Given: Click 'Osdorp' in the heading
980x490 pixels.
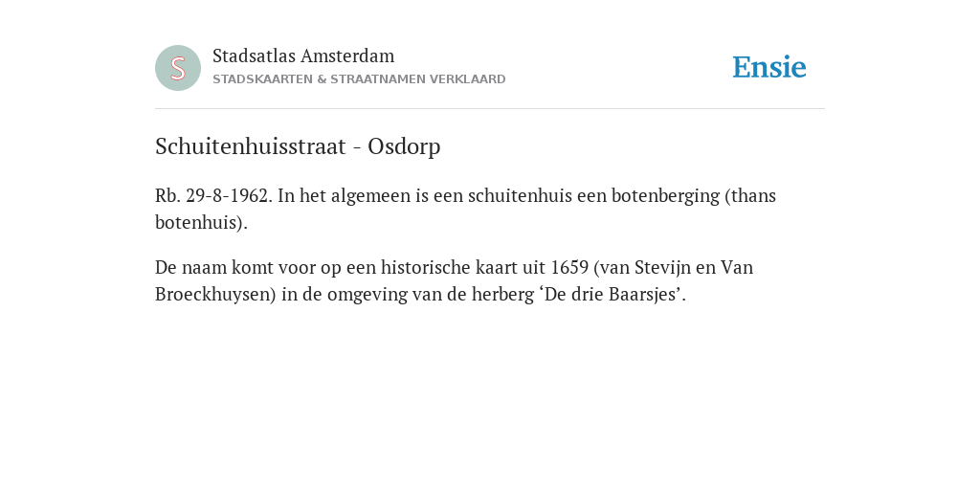Looking at the screenshot, I should click(x=404, y=146).
